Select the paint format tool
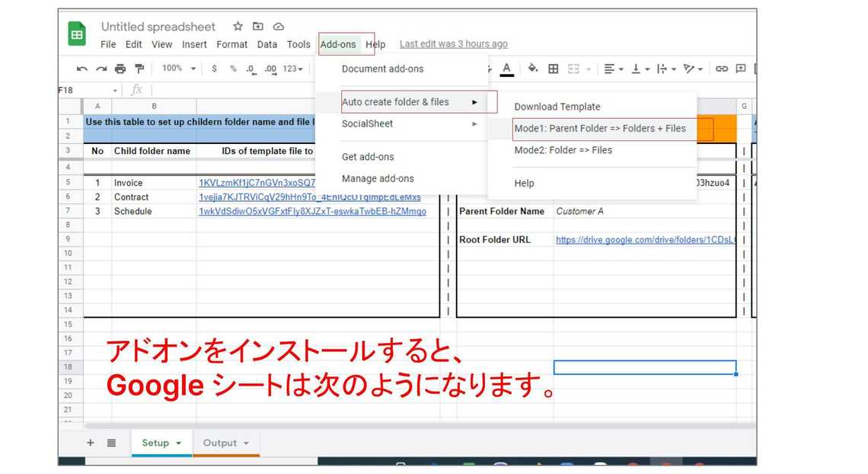The width and height of the screenshot is (868, 474). (x=140, y=69)
